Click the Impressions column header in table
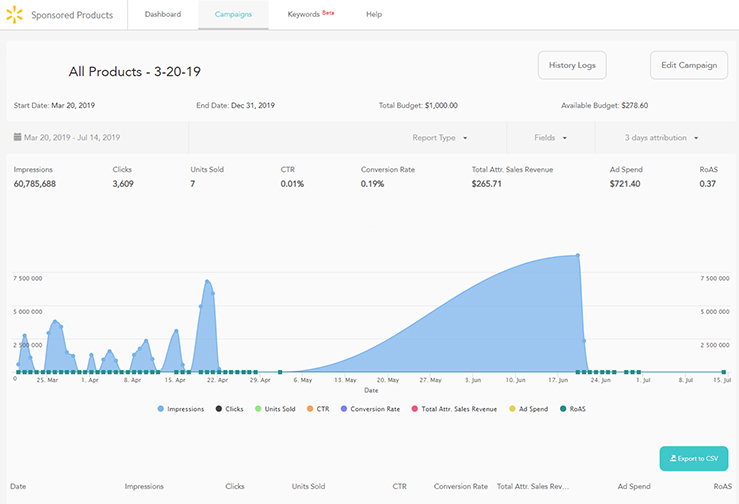 coord(144,486)
